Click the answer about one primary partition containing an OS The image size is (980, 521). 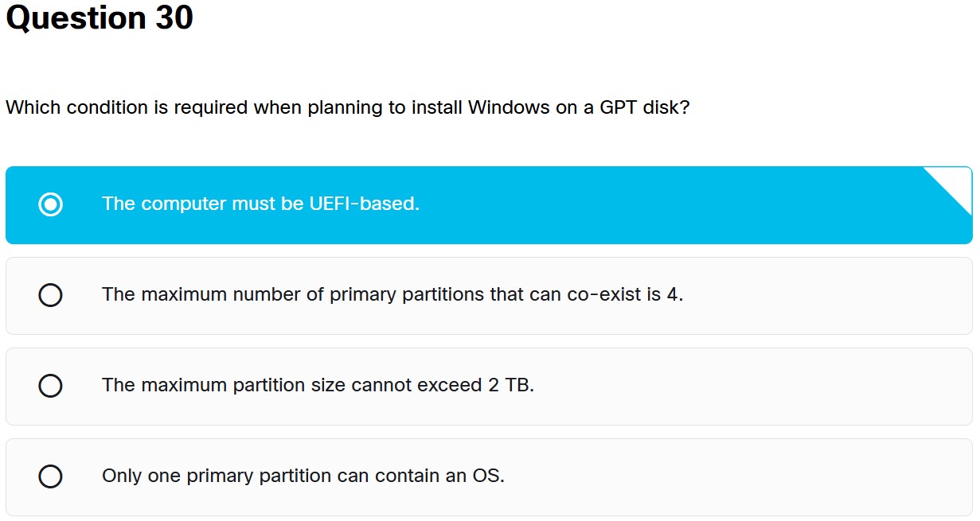tap(478, 476)
